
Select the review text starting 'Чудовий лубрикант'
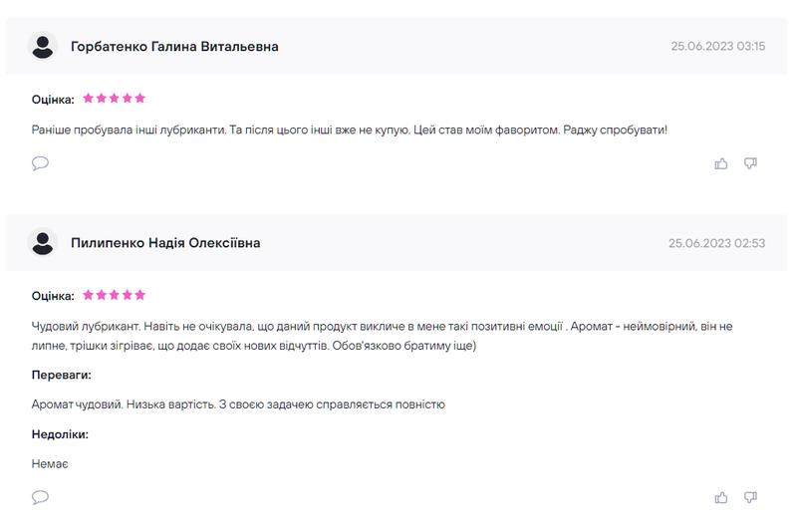pos(382,336)
